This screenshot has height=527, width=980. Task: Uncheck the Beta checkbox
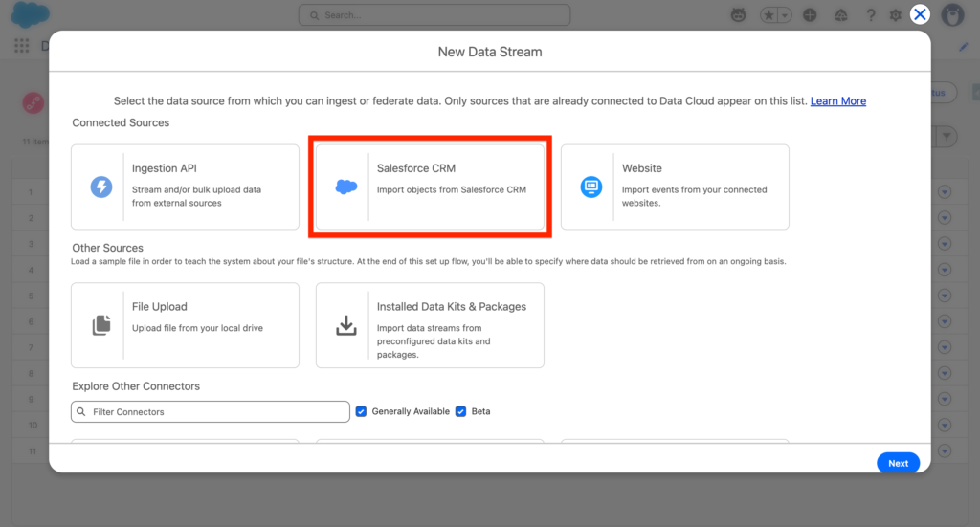(460, 411)
